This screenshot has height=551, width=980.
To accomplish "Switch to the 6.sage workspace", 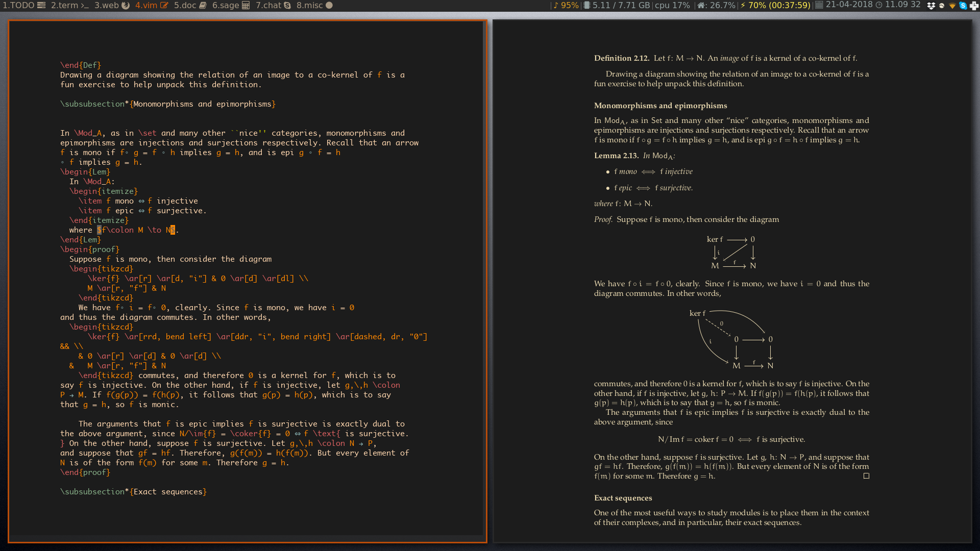I will click(231, 5).
